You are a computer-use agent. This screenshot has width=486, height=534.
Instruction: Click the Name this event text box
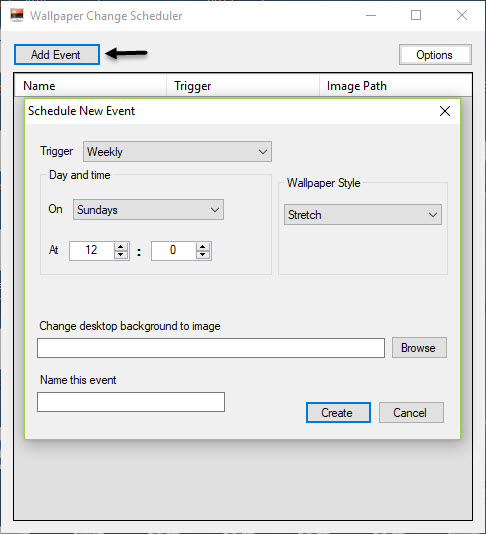(131, 402)
